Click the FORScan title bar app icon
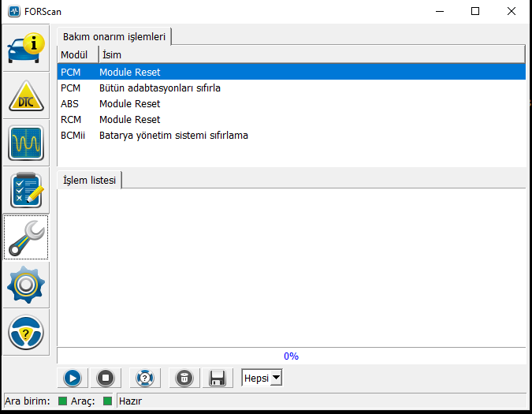532x414 pixels. pos(14,11)
